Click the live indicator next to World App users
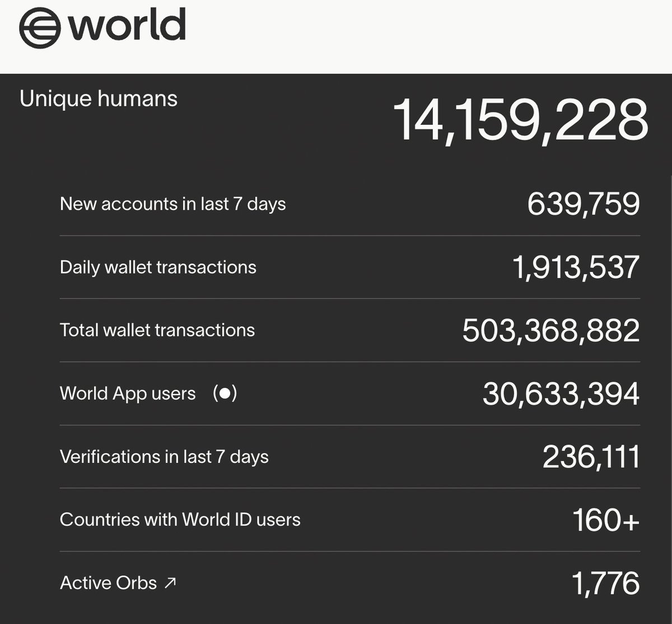 225,393
